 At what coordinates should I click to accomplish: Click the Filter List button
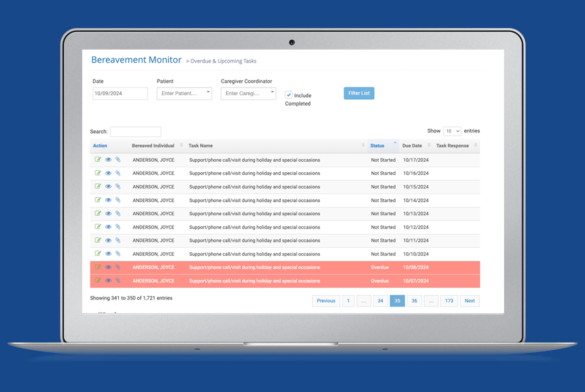pos(359,93)
